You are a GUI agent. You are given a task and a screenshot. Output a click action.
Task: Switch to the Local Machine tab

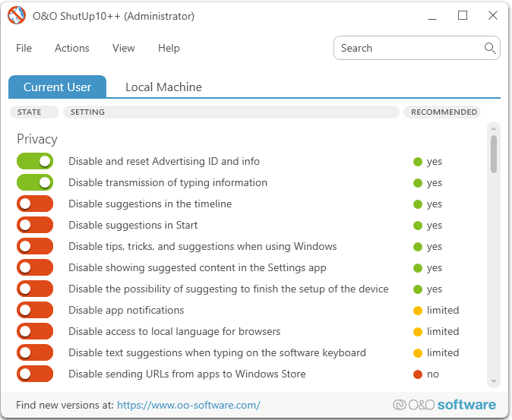[x=163, y=87]
